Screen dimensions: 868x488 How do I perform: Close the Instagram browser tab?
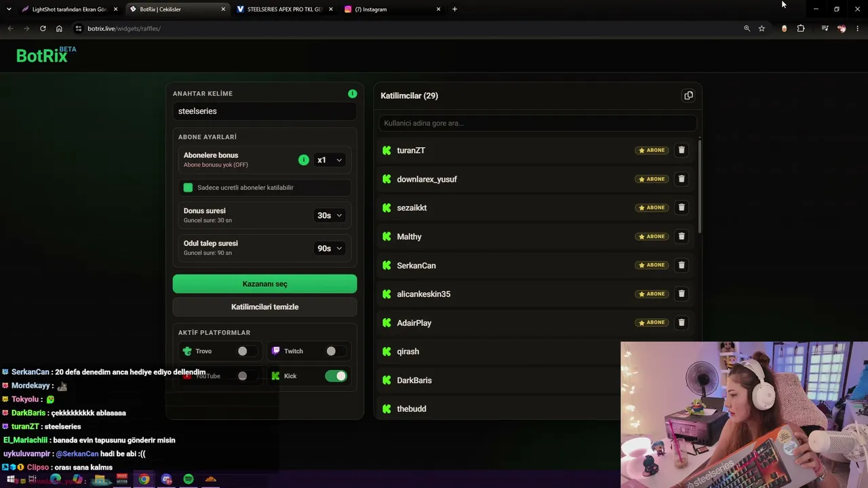click(438, 9)
